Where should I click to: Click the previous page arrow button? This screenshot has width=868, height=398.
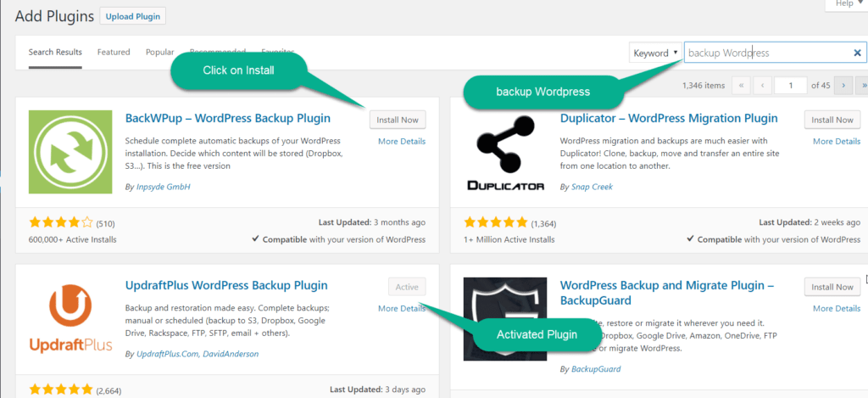[x=762, y=86]
